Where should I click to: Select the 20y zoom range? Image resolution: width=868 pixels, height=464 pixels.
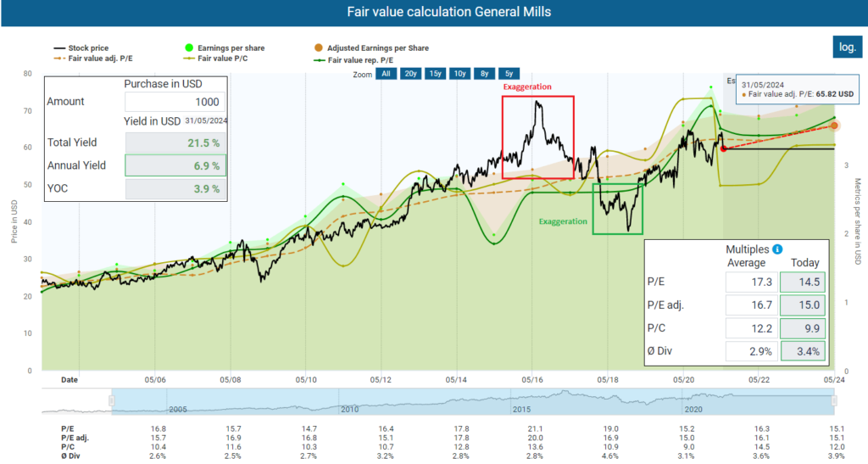(410, 74)
